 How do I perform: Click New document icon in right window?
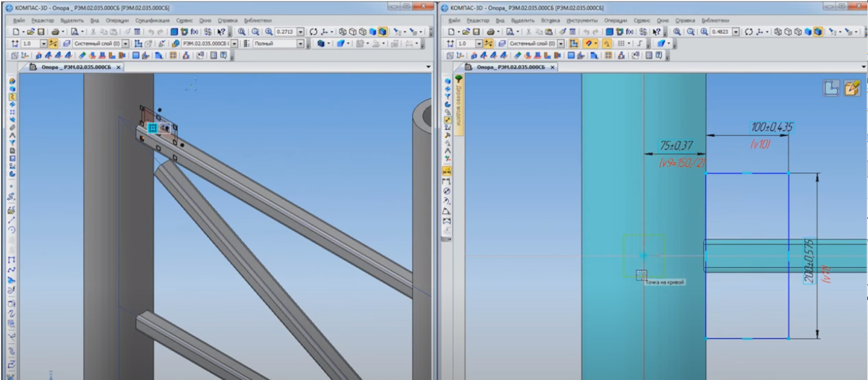tap(451, 32)
